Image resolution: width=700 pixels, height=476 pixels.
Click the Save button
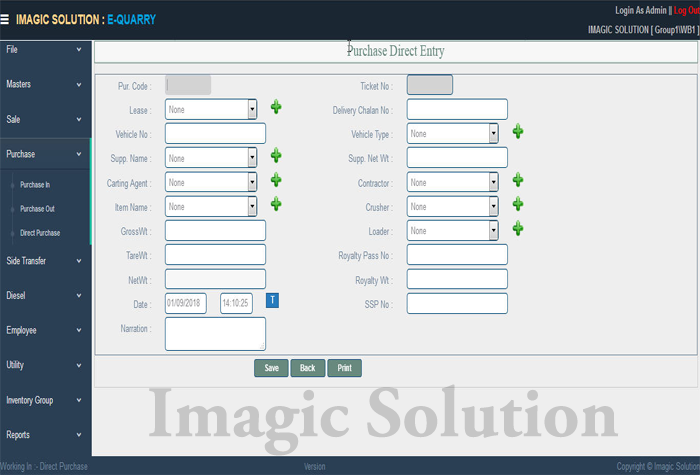coord(271,368)
